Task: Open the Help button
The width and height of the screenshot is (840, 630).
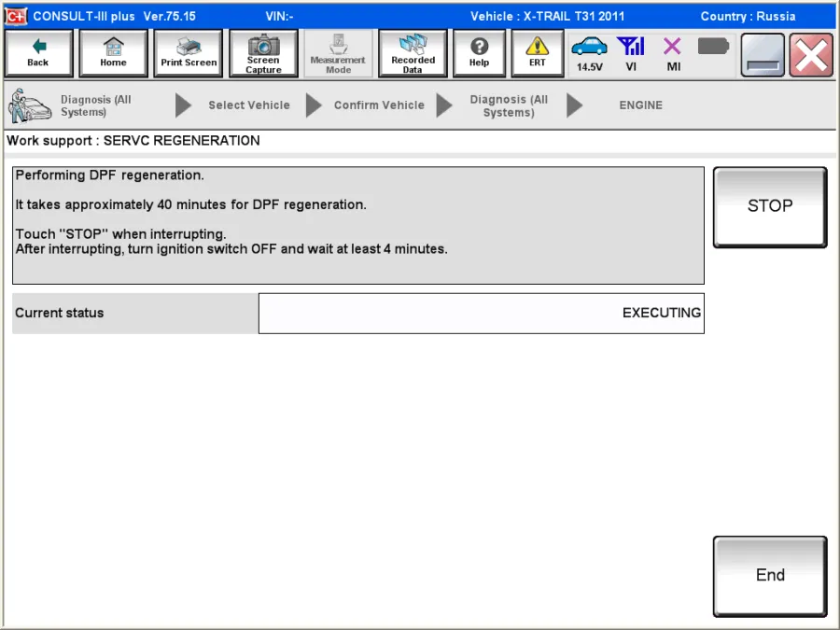Action: pos(479,53)
